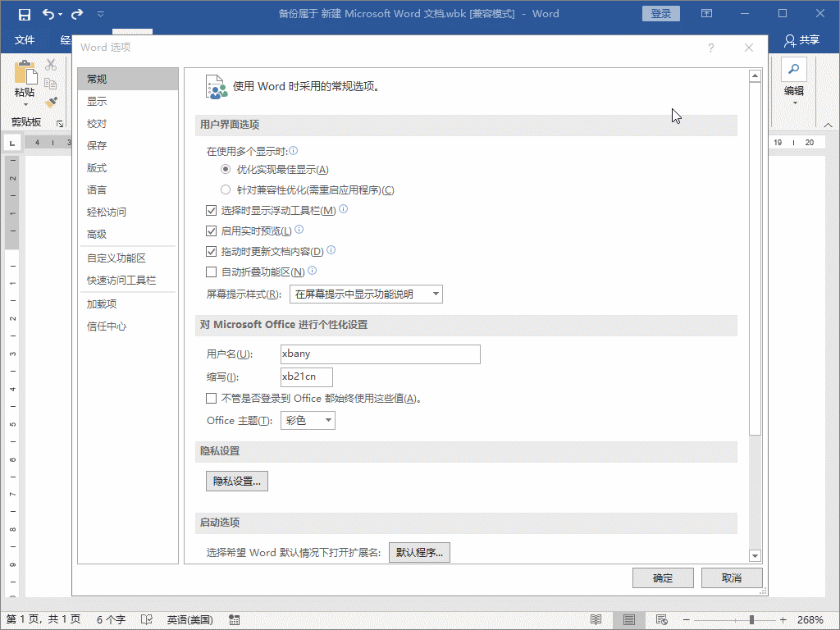
Task: Click the proofing icon in status bar
Action: click(x=147, y=620)
